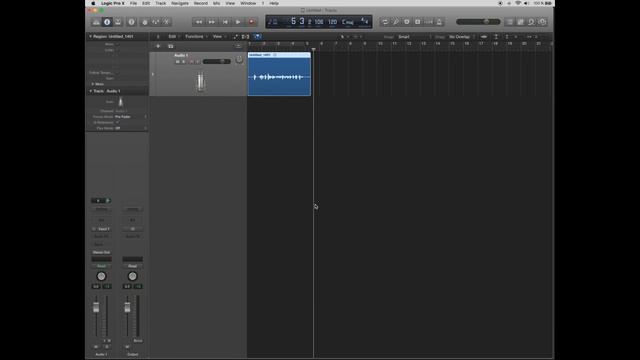Open the Track menu

pos(161,3)
